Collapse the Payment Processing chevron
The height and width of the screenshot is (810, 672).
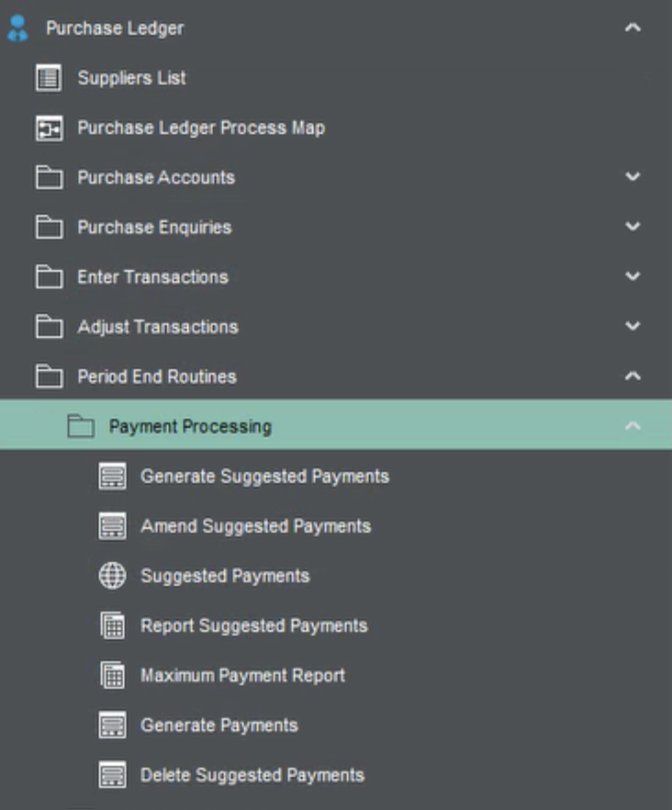(632, 426)
